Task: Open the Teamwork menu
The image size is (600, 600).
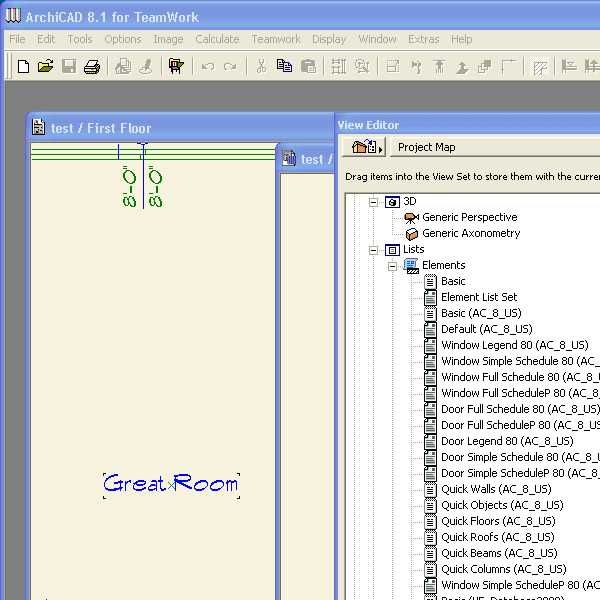Action: pos(276,39)
